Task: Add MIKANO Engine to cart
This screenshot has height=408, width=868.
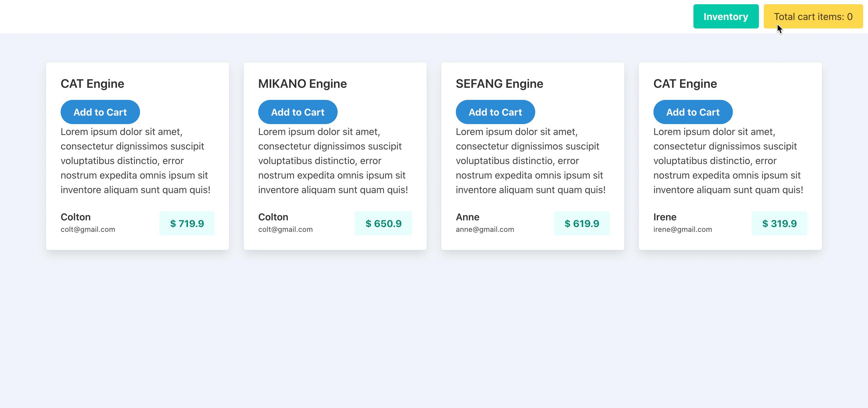Action: (x=298, y=112)
